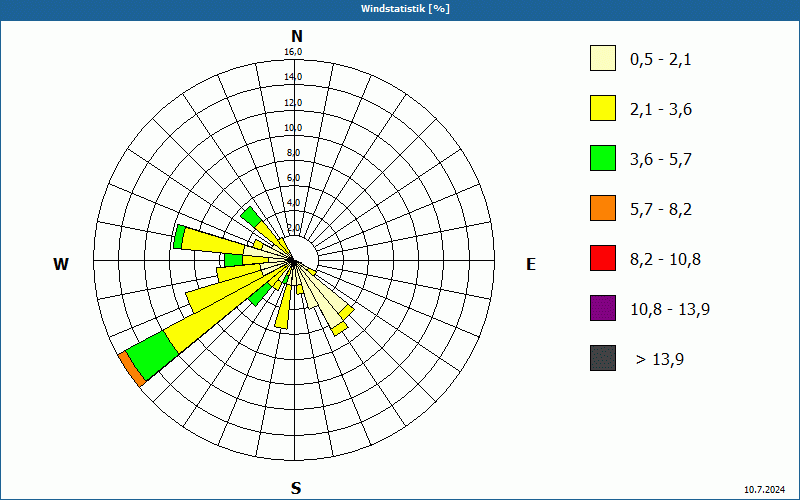Image resolution: width=800 pixels, height=500 pixels.
Task: Click the 8,0 radial axis value
Action: click(x=293, y=153)
